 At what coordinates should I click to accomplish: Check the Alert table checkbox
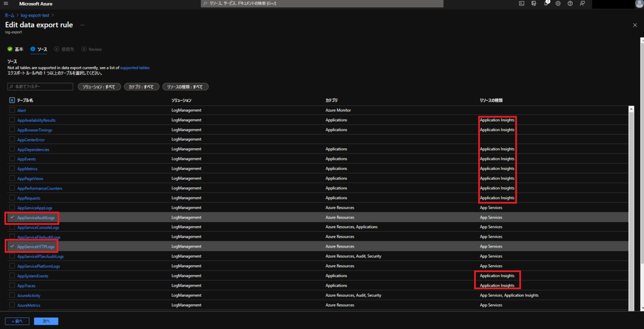12,110
